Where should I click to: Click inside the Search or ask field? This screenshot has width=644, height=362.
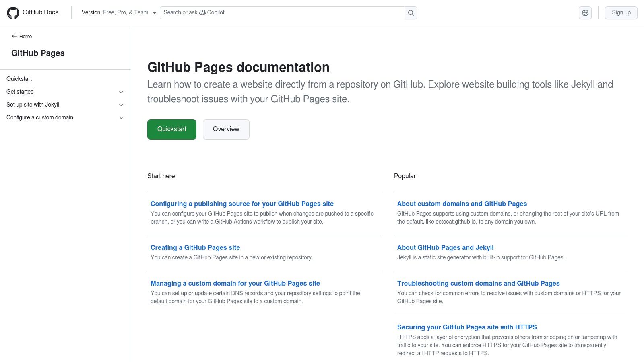point(282,12)
